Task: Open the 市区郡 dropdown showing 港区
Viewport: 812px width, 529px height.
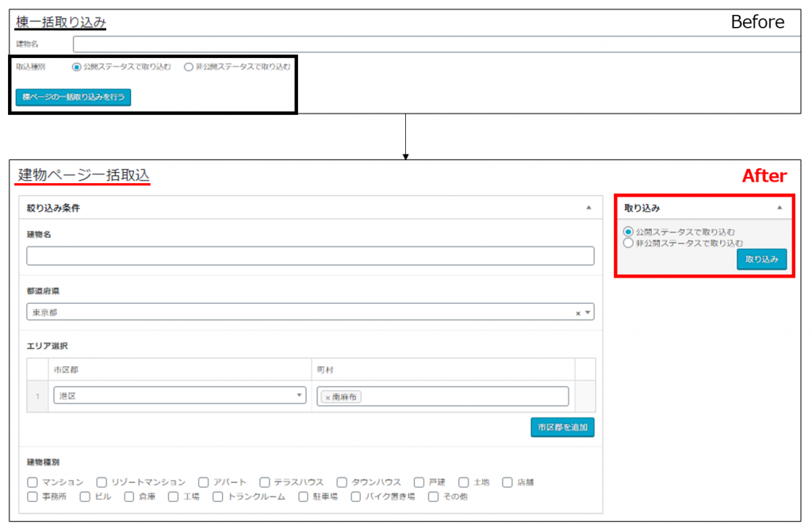Action: point(179,396)
